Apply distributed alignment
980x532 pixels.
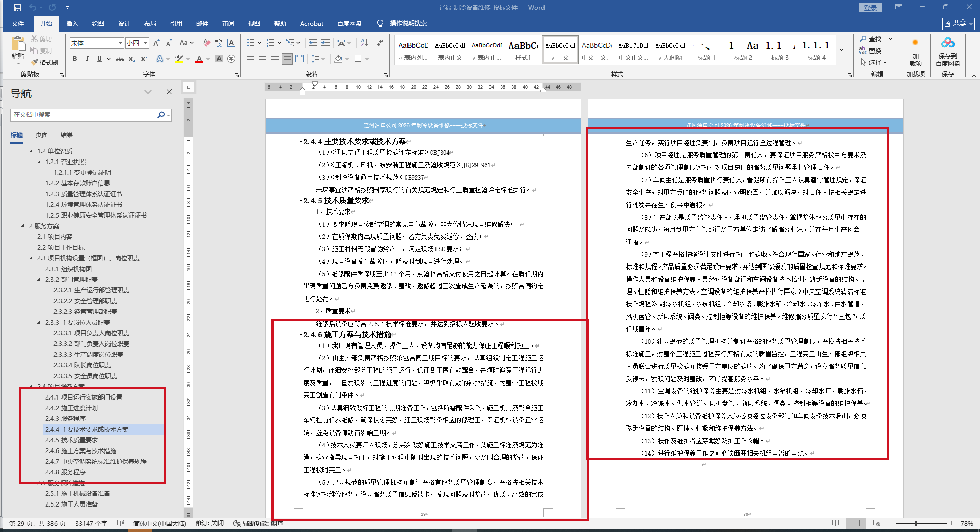300,59
